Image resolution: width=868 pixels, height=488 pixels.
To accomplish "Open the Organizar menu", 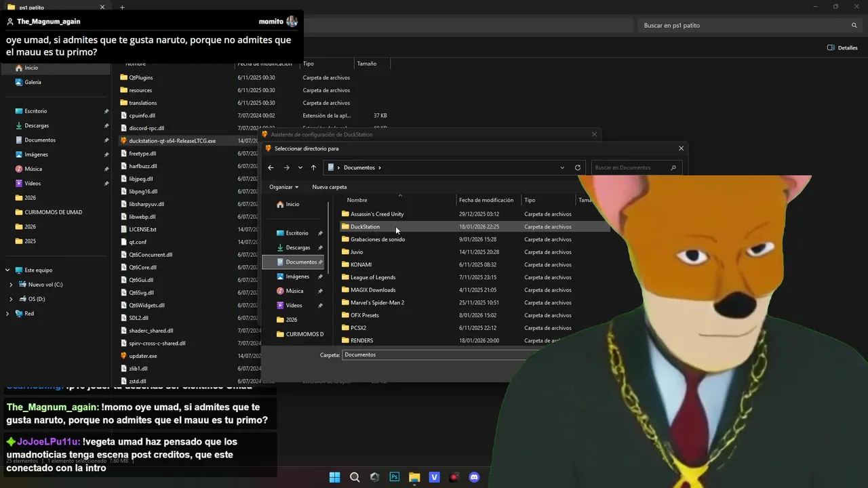I will [284, 187].
